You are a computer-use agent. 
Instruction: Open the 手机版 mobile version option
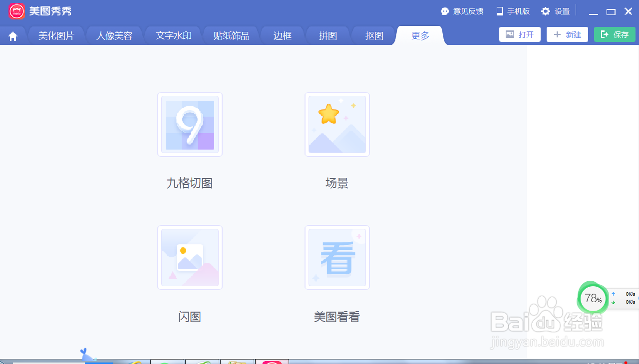(x=513, y=11)
